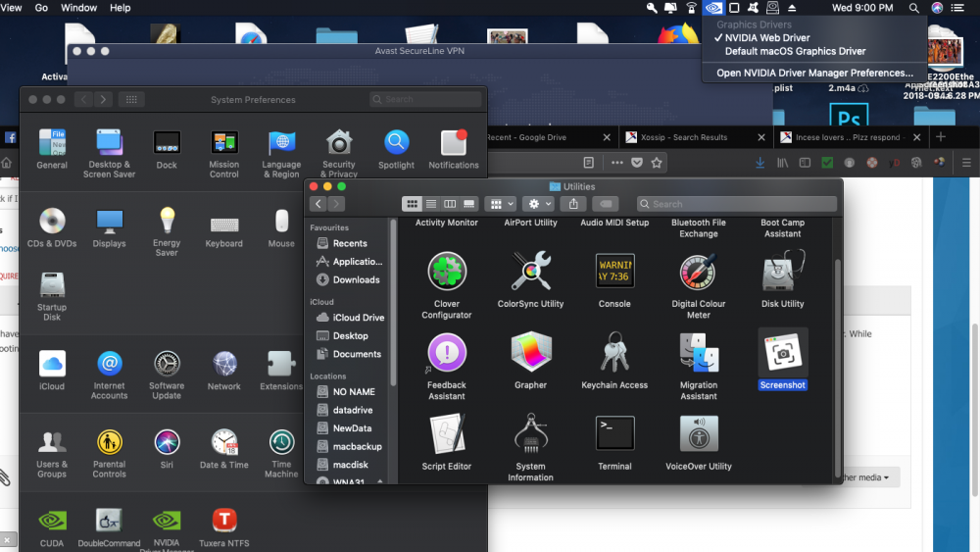The image size is (980, 552).
Task: Close the Xossip Search Results tab
Action: click(761, 137)
